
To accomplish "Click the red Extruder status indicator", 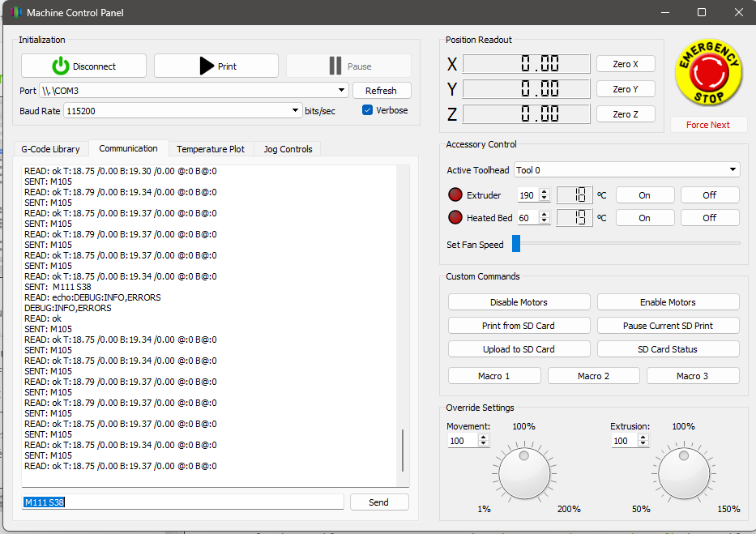I will [455, 195].
